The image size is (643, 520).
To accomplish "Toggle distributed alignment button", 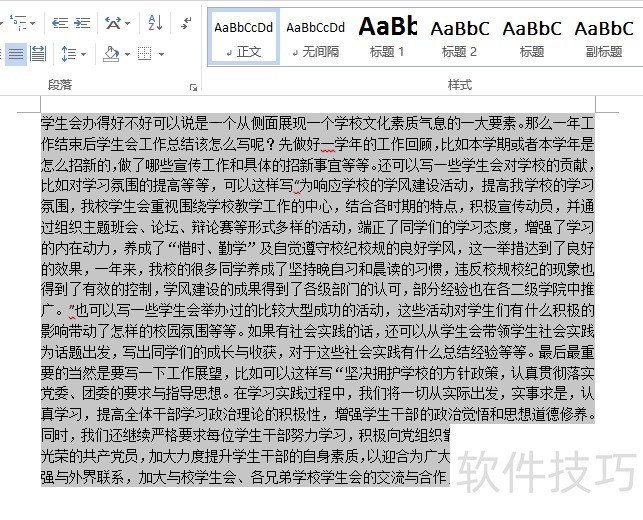I will pos(38,54).
